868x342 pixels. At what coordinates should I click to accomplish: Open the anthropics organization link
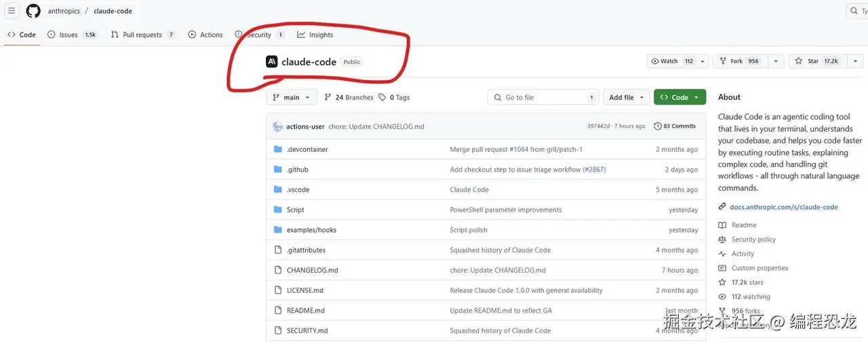(64, 12)
